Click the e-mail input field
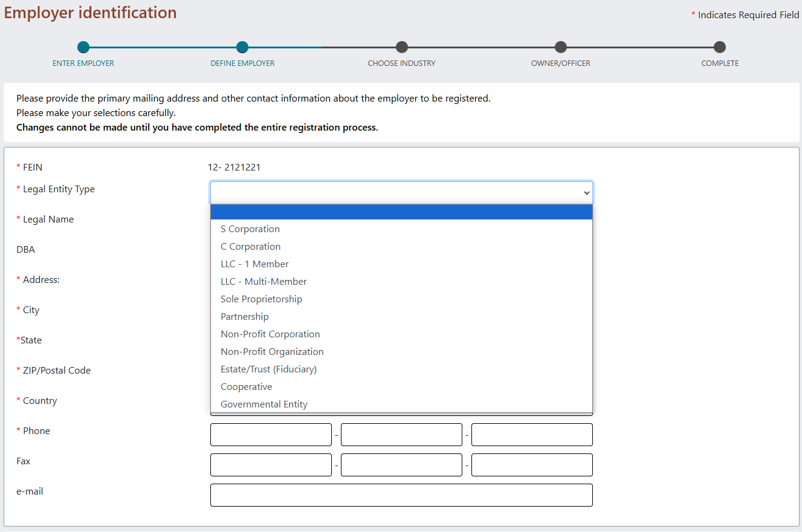Image resolution: width=802 pixels, height=532 pixels. 401,495
